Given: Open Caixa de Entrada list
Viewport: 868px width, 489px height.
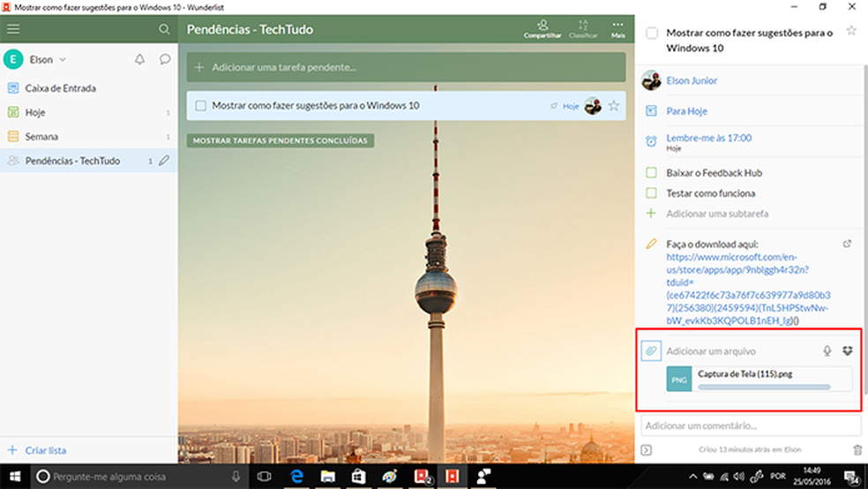Looking at the screenshot, I should 88,88.
